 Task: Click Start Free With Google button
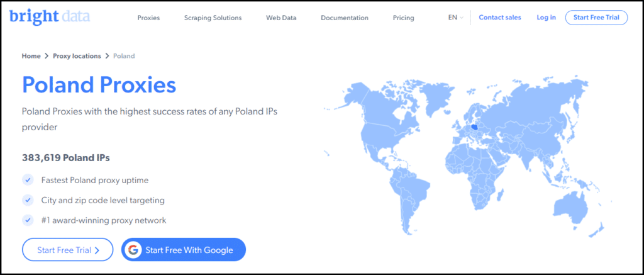pyautogui.click(x=183, y=250)
